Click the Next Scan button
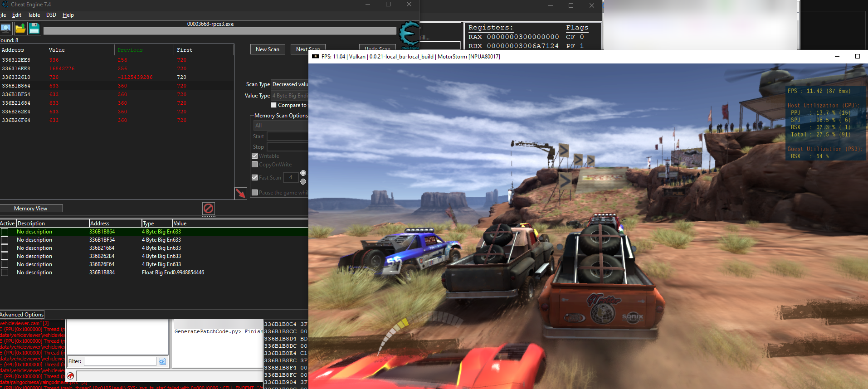The width and height of the screenshot is (868, 389). (308, 49)
